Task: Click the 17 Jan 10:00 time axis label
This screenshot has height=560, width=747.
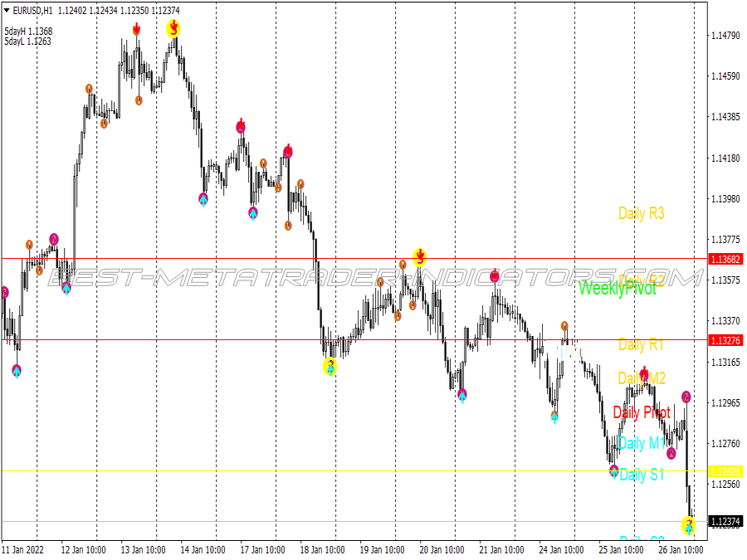Action: tap(262, 549)
